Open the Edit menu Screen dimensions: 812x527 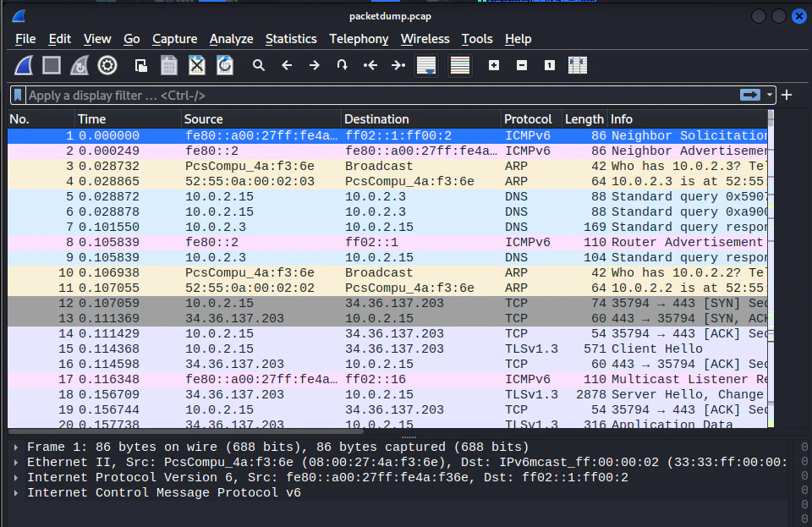[59, 39]
